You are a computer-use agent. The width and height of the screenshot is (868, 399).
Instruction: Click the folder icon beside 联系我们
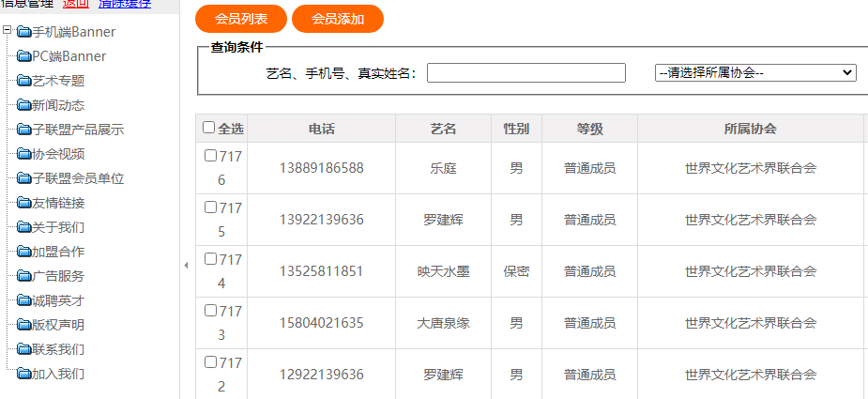pos(23,349)
